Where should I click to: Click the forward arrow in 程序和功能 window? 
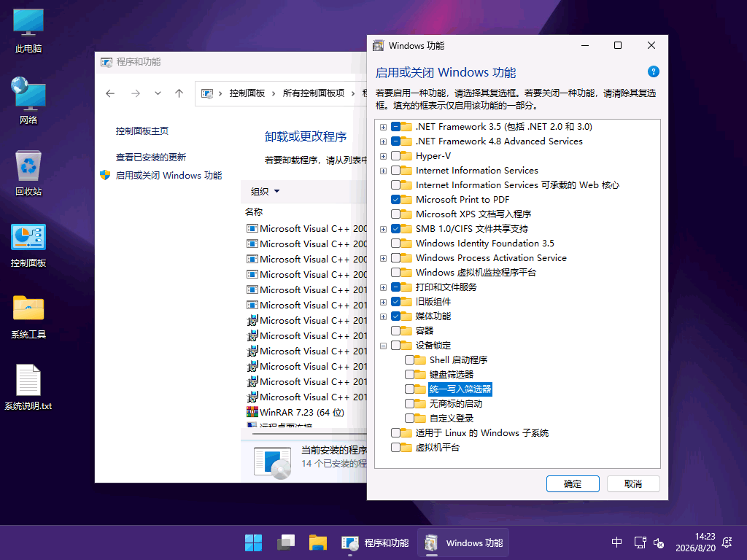(x=136, y=93)
